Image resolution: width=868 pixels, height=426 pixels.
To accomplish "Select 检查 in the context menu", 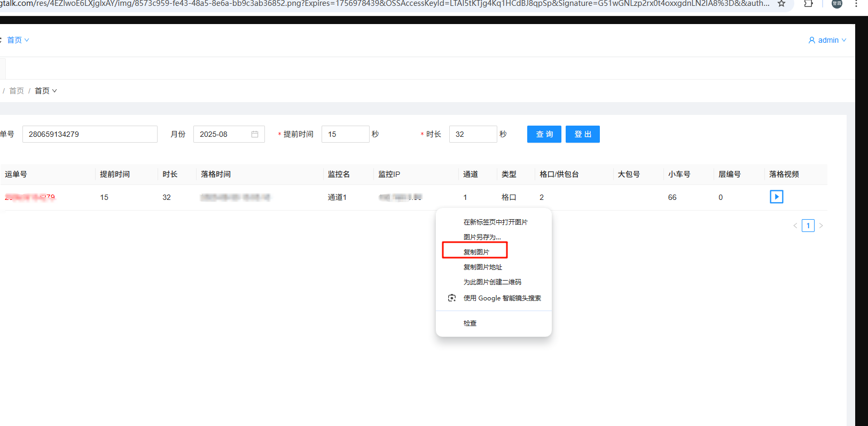I will 470,323.
